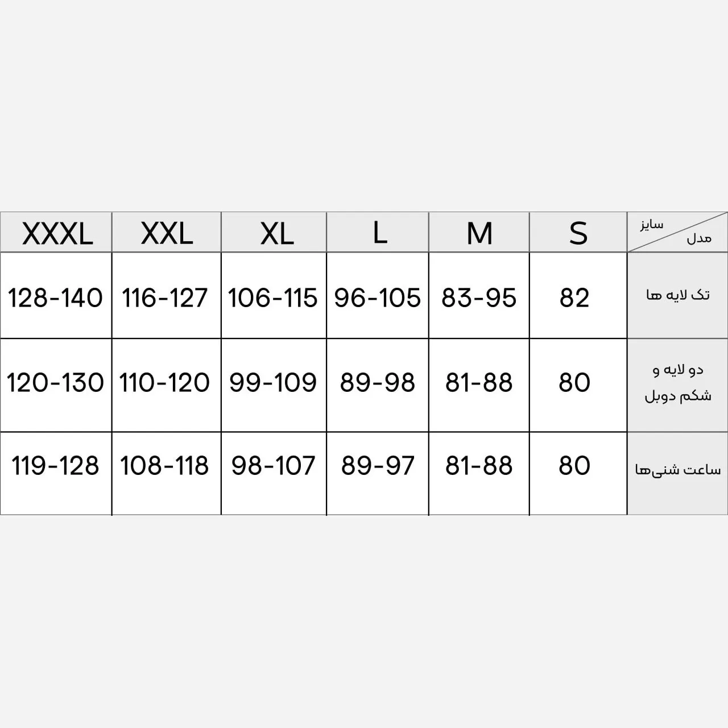The width and height of the screenshot is (728, 728).
Task: Select the cell with value 82
Action: 574,297
